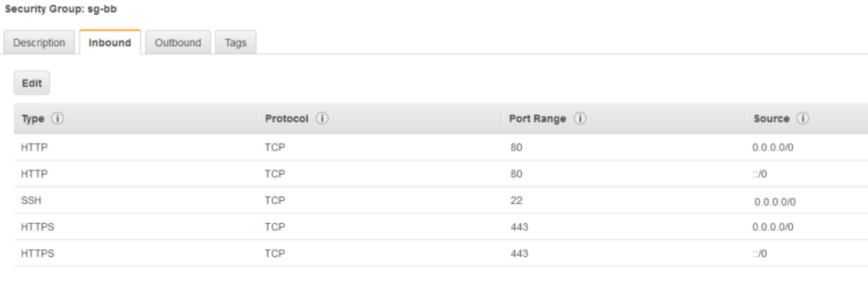
Task: Click the last HTTPS row ::/0 source
Action: (760, 253)
